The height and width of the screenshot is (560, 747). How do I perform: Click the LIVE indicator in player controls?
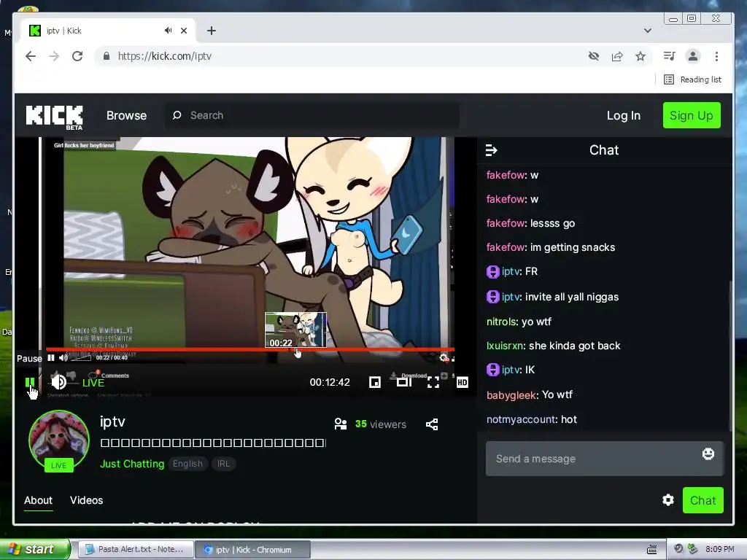[x=93, y=383]
